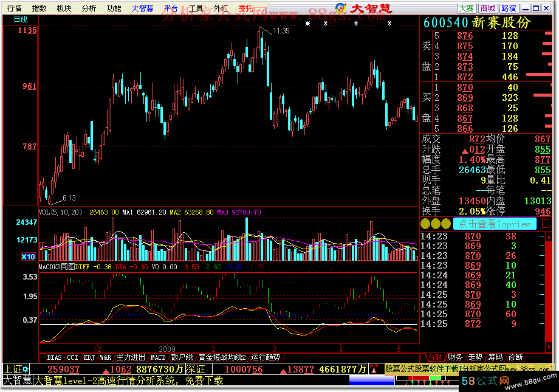Switch to the 财务 tab
559x392 pixels.
(x=455, y=357)
